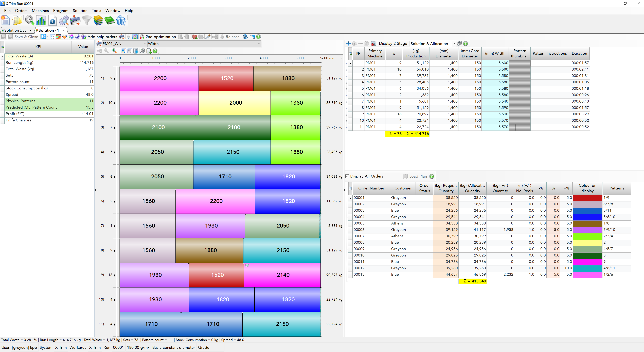Toggle the Display 2 Stage button
This screenshot has width=644, height=352.
coord(393,43)
